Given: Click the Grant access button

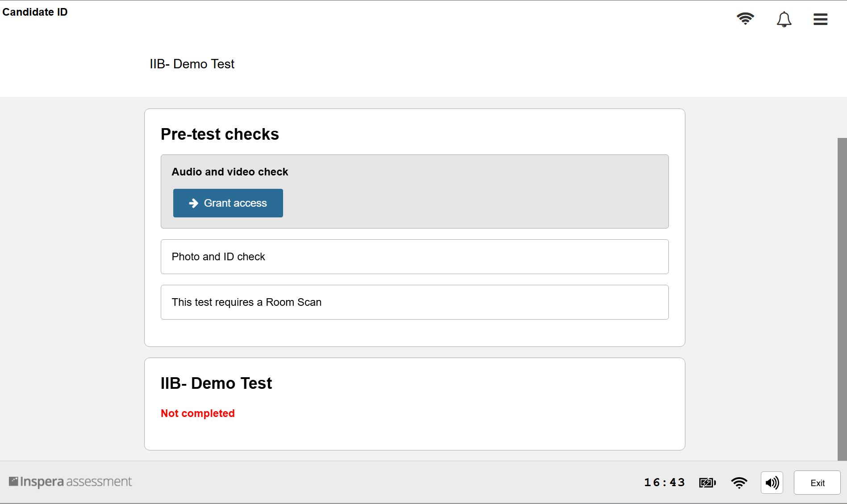Looking at the screenshot, I should (228, 203).
